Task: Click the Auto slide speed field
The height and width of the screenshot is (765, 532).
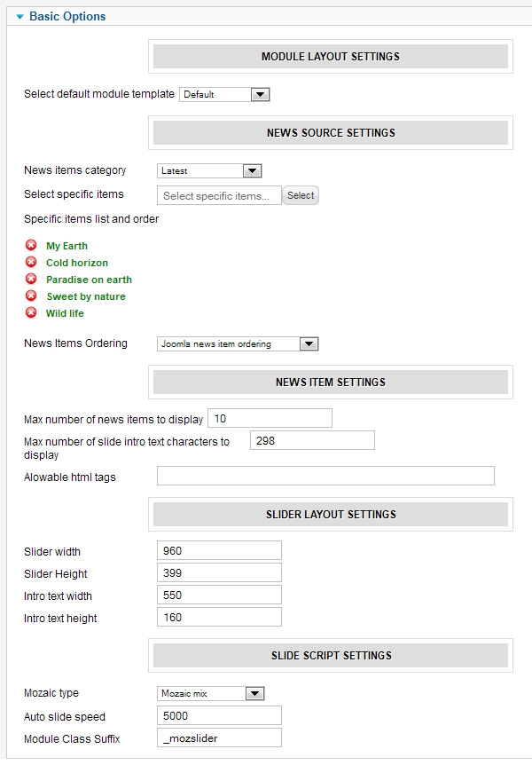Action: pos(218,715)
